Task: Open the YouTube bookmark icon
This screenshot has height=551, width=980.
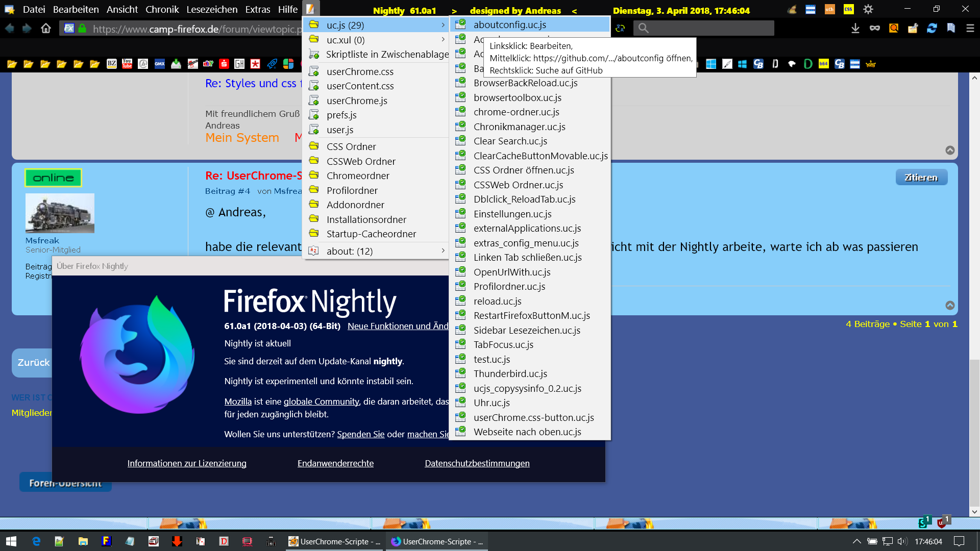Action: pos(127,64)
